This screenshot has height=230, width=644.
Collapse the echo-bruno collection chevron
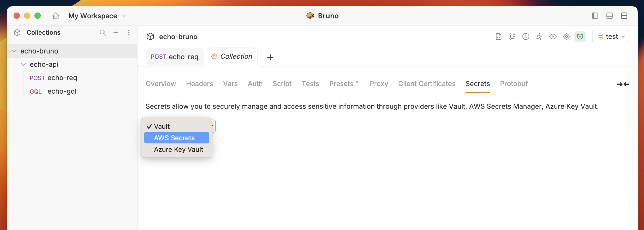click(x=14, y=51)
